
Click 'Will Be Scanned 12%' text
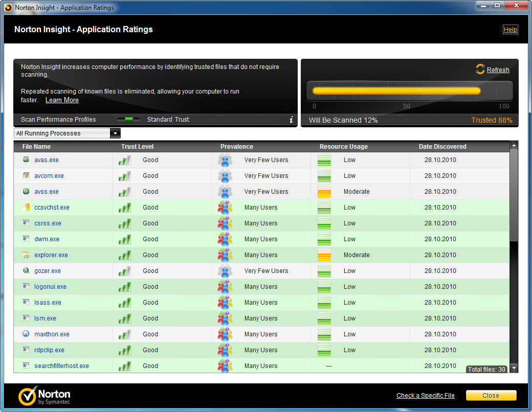tap(343, 120)
